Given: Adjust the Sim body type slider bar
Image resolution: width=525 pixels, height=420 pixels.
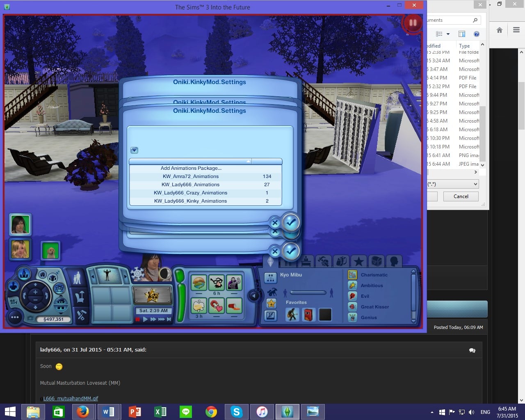Looking at the screenshot, I should pyautogui.click(x=308, y=293).
